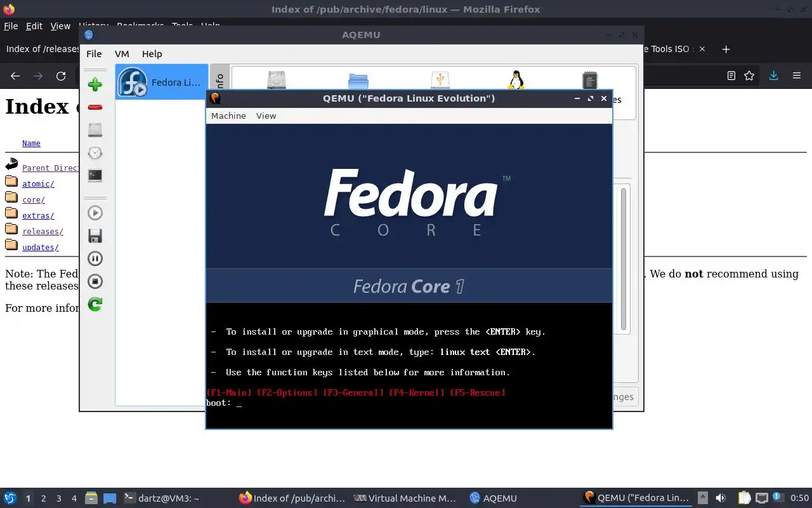The width and height of the screenshot is (812, 508).
Task: Switch to workspace 2 in the taskbar
Action: pos(43,498)
